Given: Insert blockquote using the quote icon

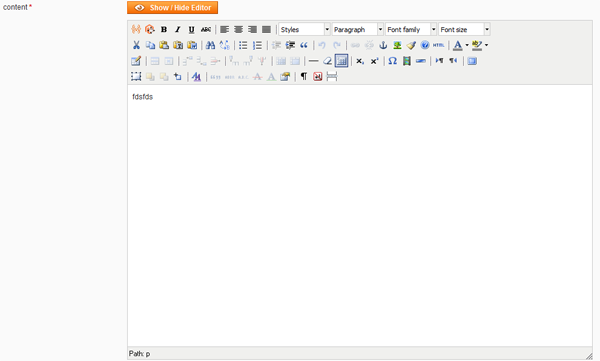Looking at the screenshot, I should coord(304,45).
